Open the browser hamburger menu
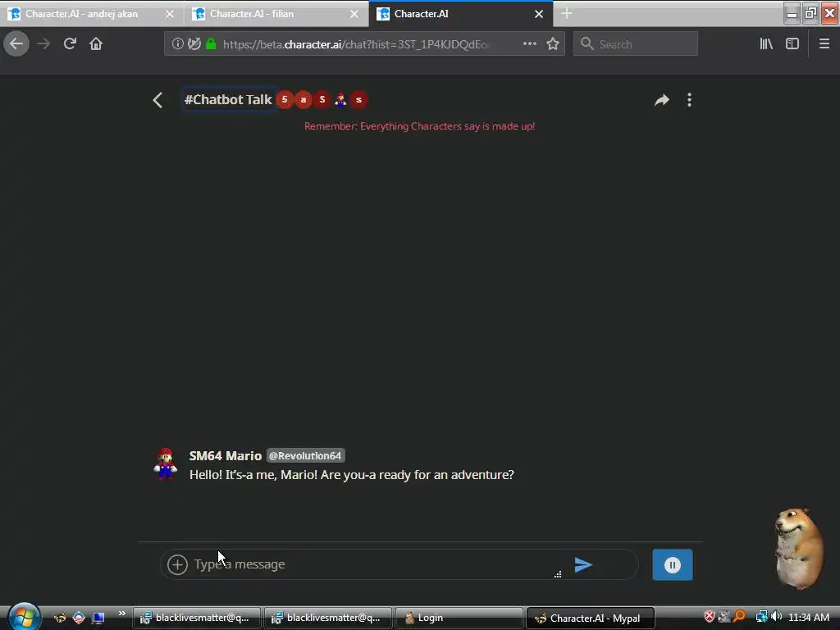 coord(824,44)
